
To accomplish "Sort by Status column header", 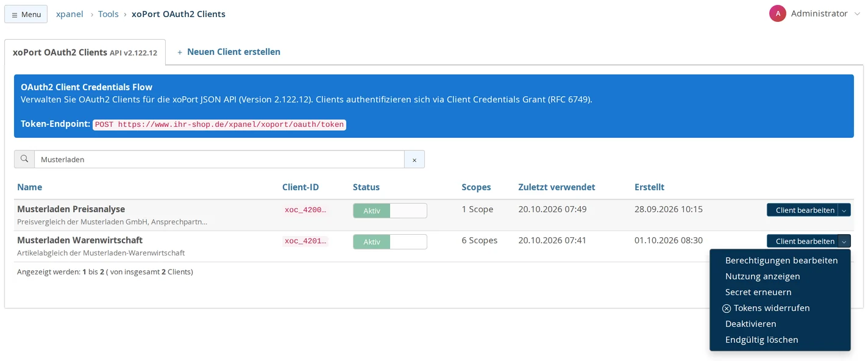I will pyautogui.click(x=366, y=187).
